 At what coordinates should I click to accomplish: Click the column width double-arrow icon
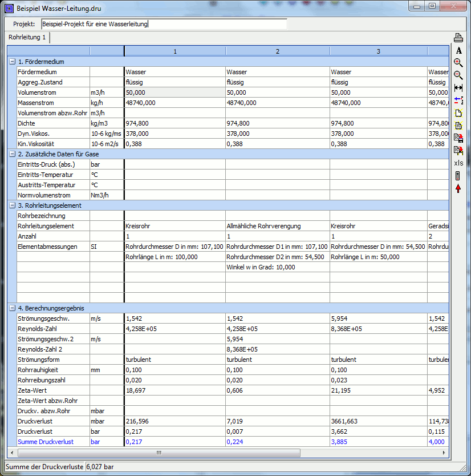click(458, 88)
